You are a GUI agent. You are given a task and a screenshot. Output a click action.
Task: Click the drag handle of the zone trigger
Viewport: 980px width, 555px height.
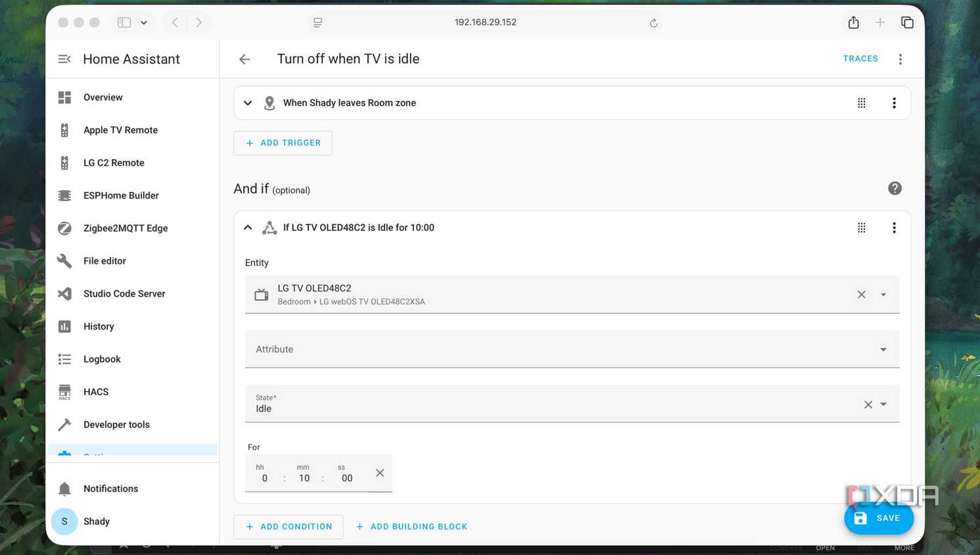pyautogui.click(x=862, y=103)
